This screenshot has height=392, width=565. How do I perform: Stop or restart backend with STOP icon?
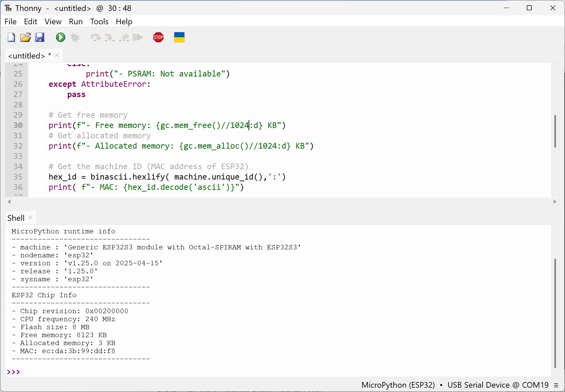158,37
